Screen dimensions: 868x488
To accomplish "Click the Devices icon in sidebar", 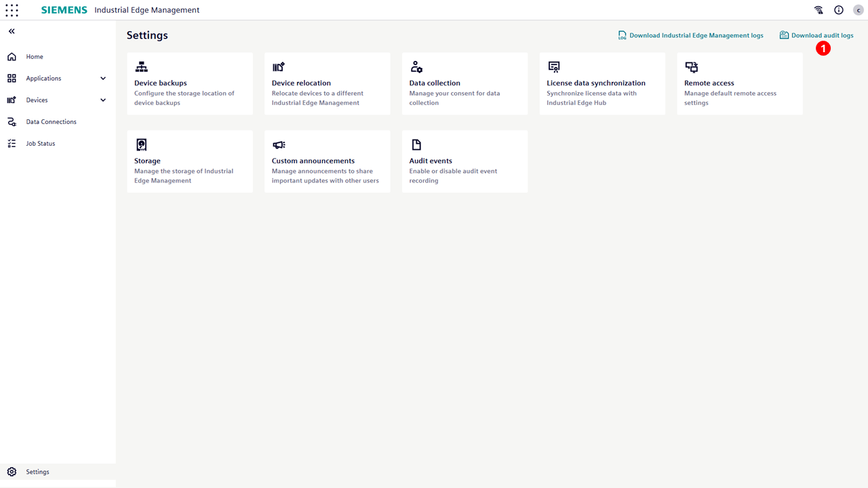I will point(12,100).
